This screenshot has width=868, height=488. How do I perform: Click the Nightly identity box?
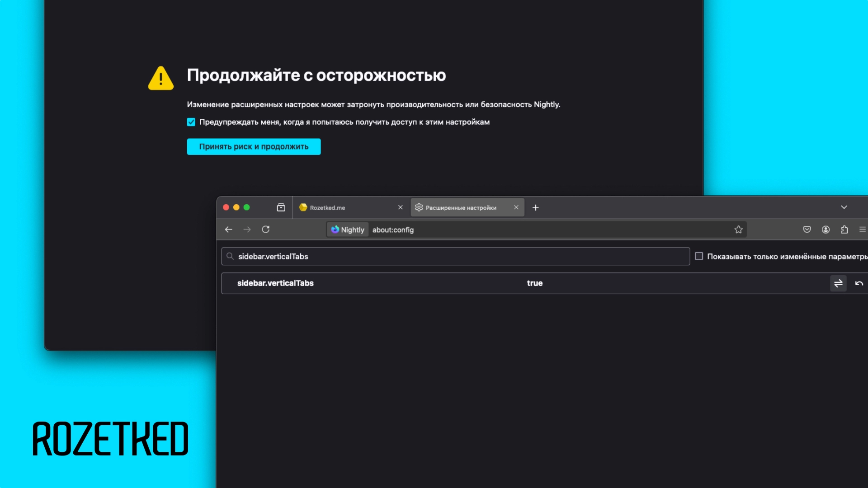point(348,230)
